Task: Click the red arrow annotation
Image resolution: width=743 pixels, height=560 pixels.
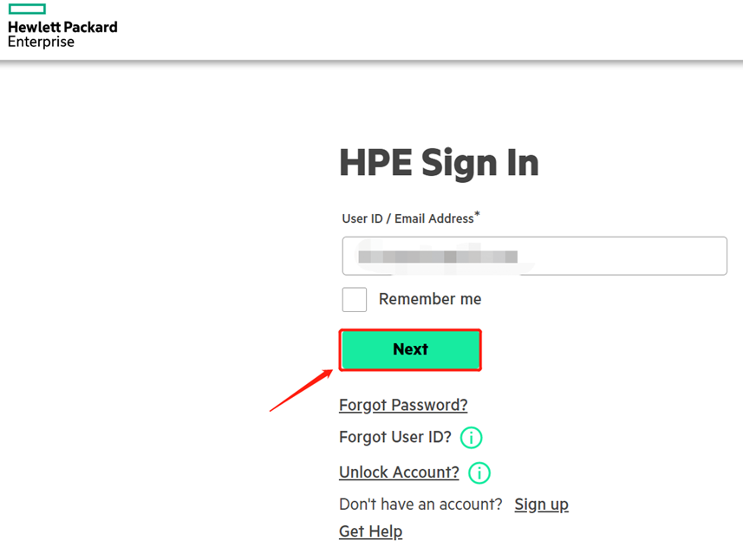Action: (302, 390)
